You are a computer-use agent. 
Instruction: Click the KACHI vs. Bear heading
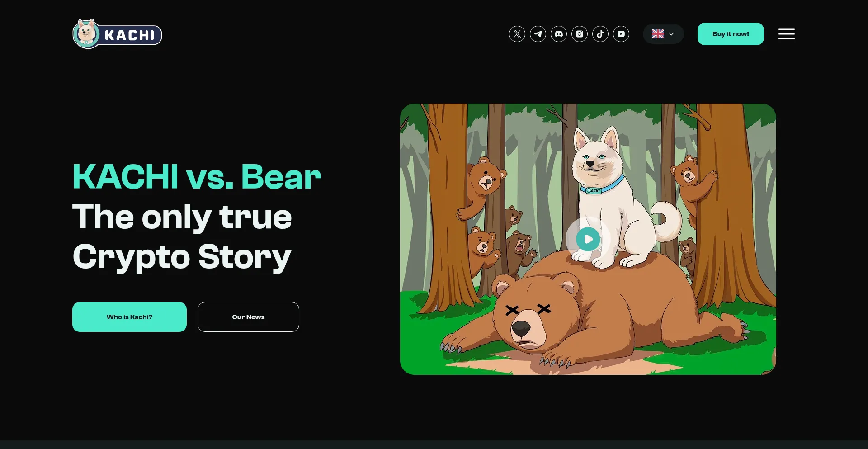click(197, 177)
